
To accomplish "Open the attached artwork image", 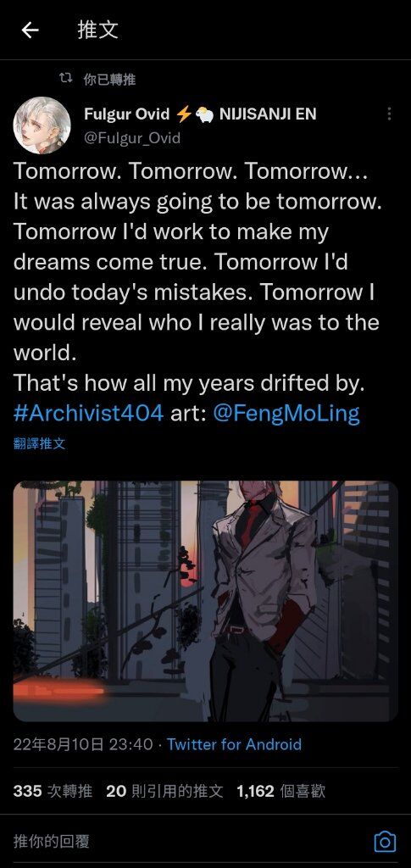I will (205, 601).
